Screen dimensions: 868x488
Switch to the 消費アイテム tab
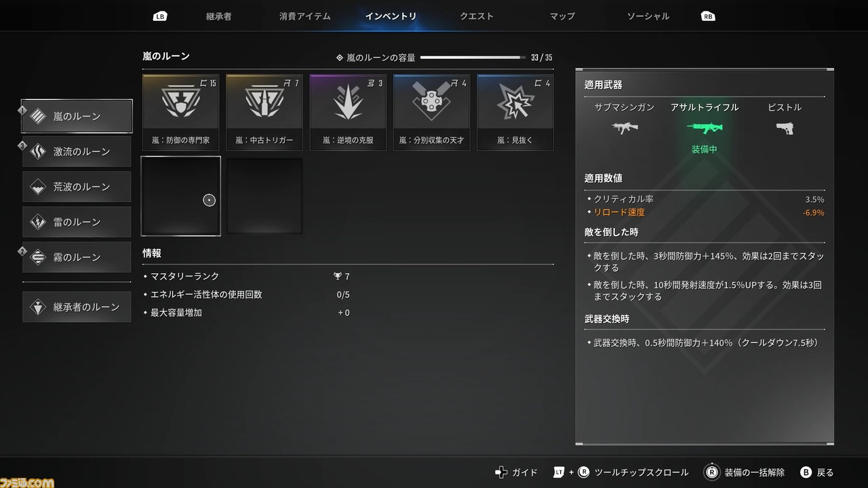pyautogui.click(x=305, y=16)
